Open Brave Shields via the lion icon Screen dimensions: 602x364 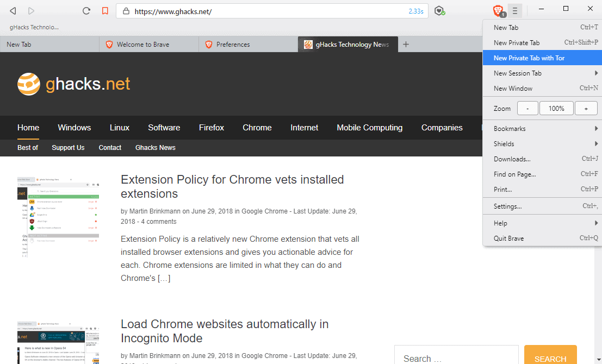tap(497, 10)
